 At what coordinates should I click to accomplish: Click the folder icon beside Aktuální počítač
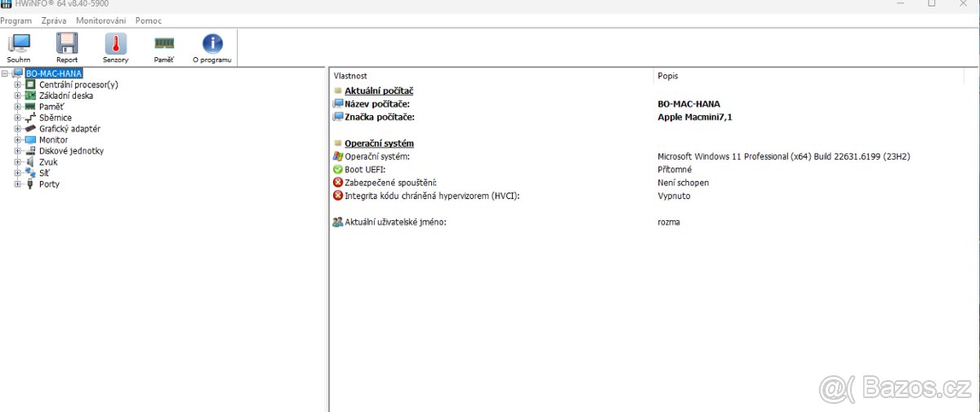coord(338,91)
